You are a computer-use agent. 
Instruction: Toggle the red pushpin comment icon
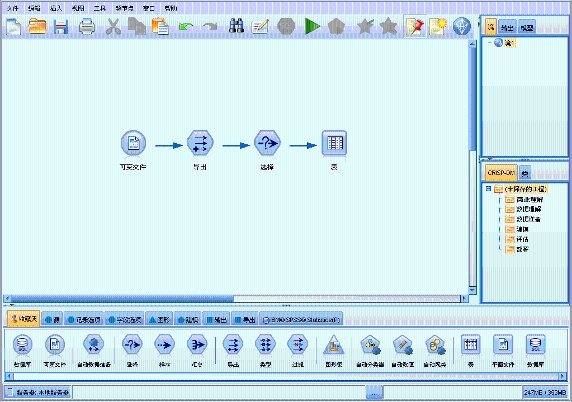[415, 27]
